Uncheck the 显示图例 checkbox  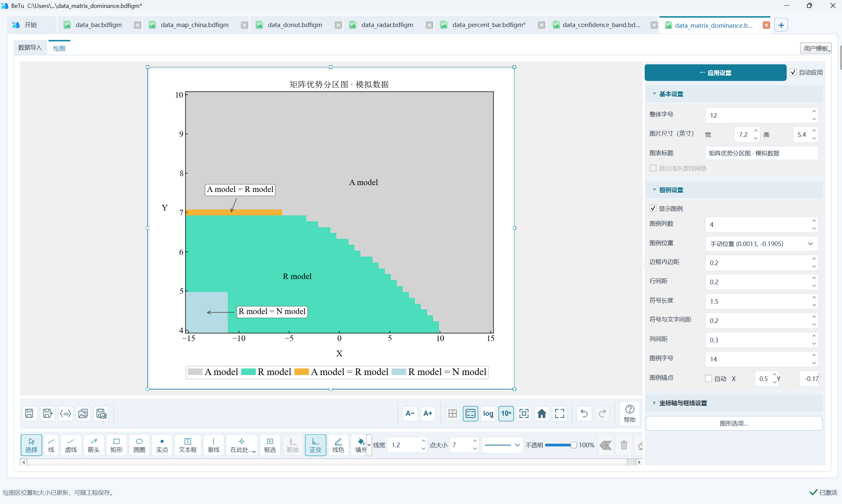click(x=653, y=208)
